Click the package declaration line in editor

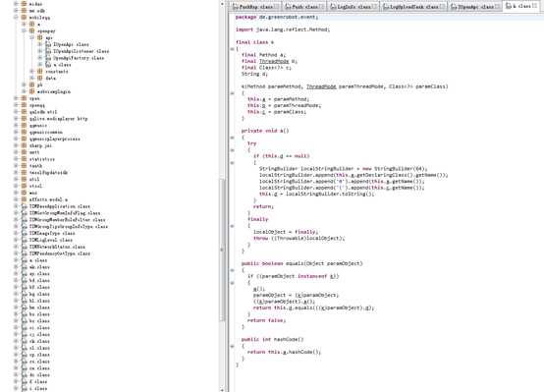point(277,17)
